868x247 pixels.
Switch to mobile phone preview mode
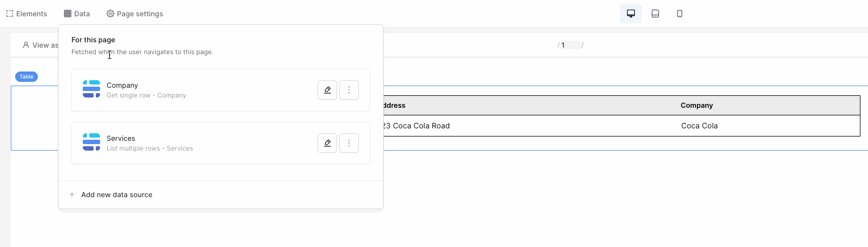[680, 14]
